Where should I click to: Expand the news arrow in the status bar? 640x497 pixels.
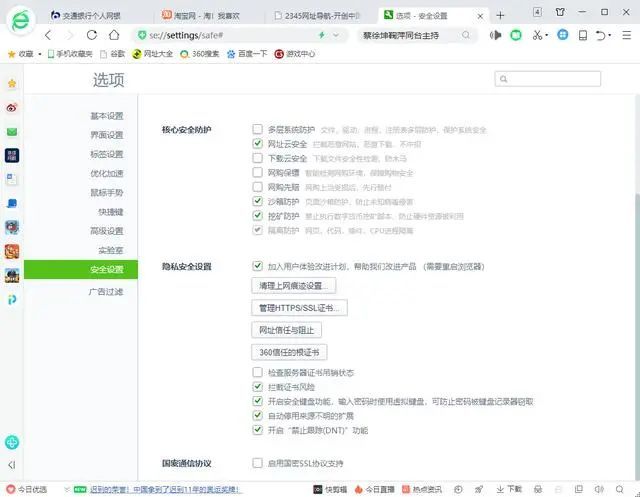point(67,489)
